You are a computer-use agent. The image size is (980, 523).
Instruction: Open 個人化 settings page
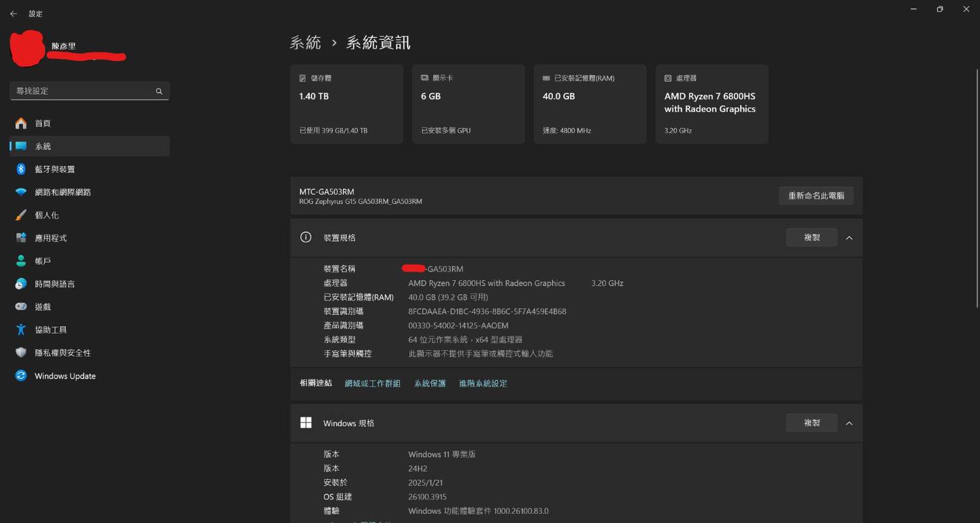90,215
